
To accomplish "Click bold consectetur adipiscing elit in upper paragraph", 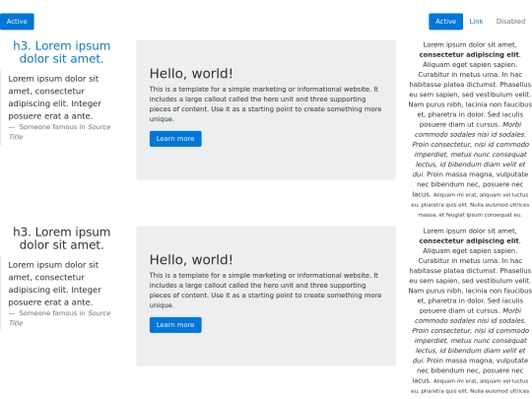I will [x=469, y=54].
